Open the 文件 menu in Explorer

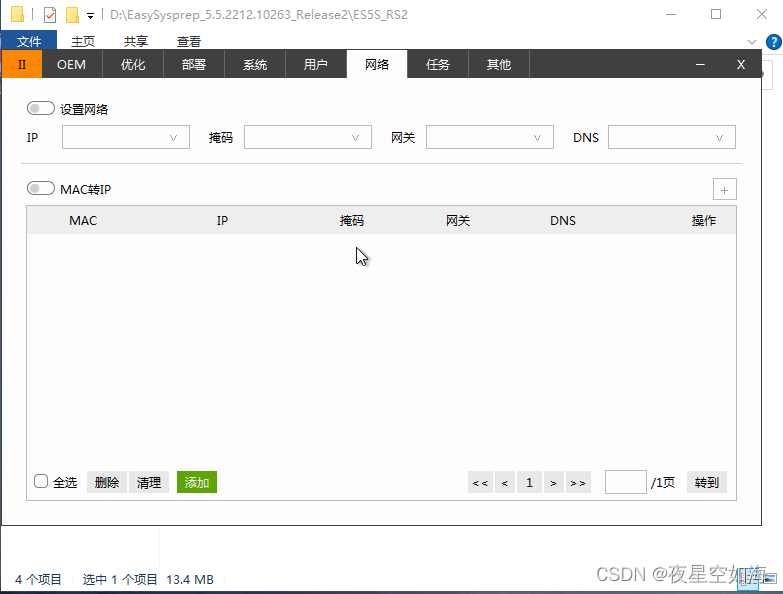tap(29, 40)
